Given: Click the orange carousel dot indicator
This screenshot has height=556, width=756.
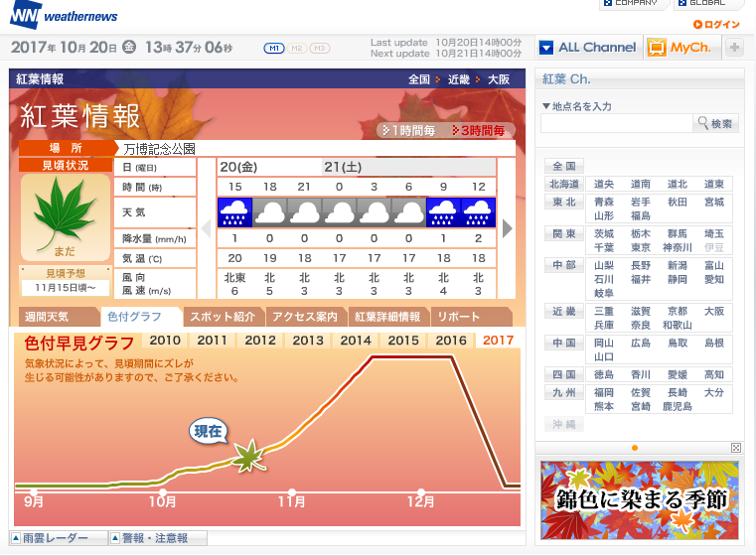Looking at the screenshot, I should [x=635, y=448].
